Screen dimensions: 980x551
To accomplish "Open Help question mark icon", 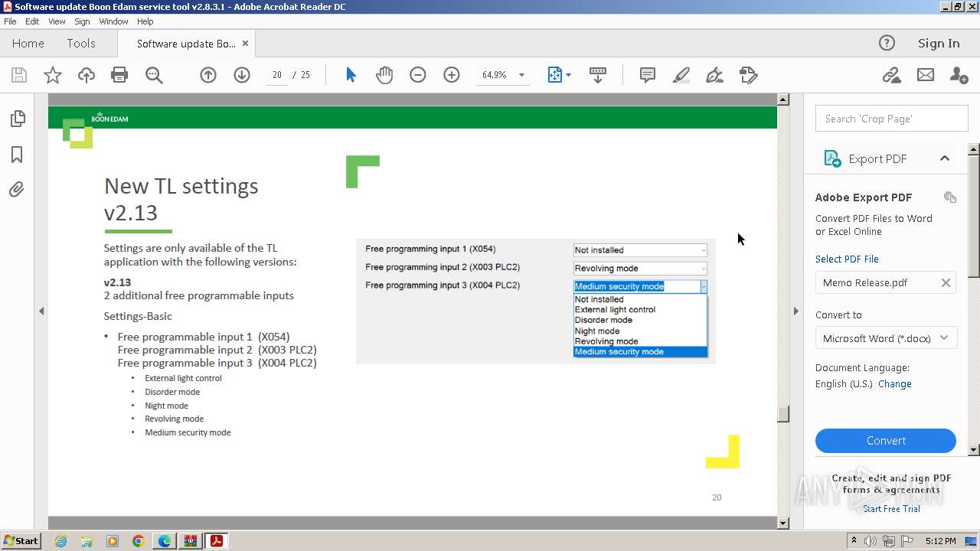I will click(887, 43).
